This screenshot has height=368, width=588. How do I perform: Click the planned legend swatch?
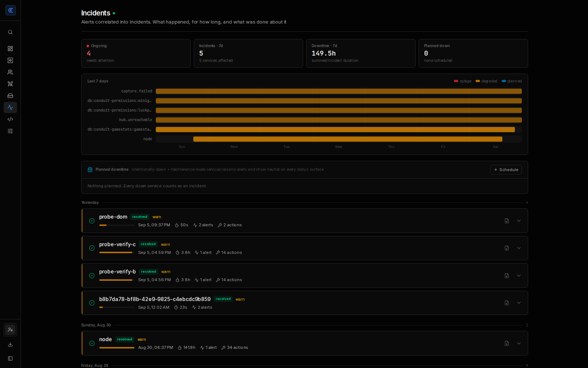504,81
